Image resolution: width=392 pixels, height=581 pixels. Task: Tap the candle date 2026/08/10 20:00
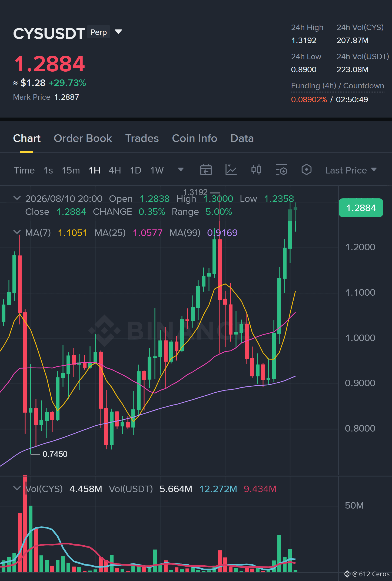click(64, 199)
